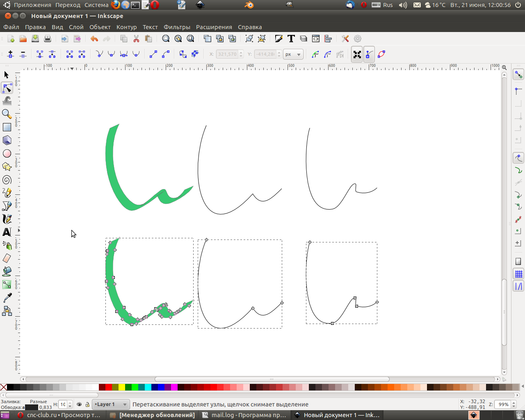Pick the Paint bucket fill tool

7,272
